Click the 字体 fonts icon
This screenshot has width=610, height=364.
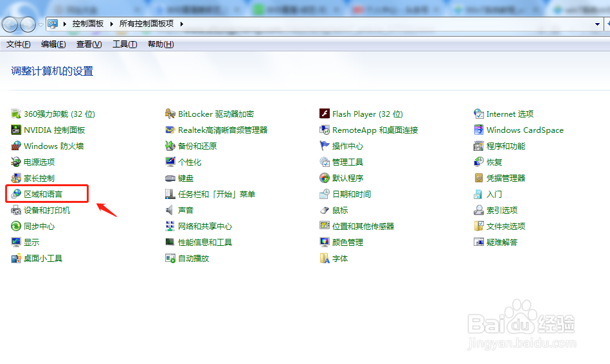pyautogui.click(x=325, y=258)
